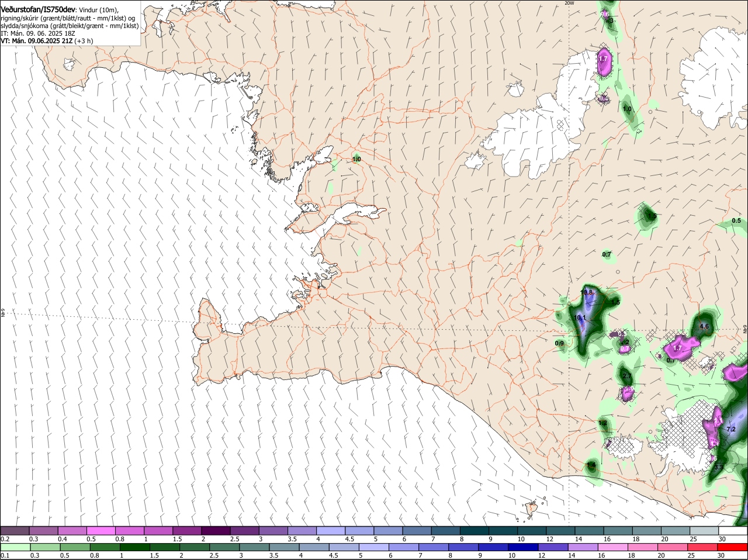The image size is (748, 560).
Task: Click the dark green 1 swatch in the lower legend row
Action: pos(134,547)
